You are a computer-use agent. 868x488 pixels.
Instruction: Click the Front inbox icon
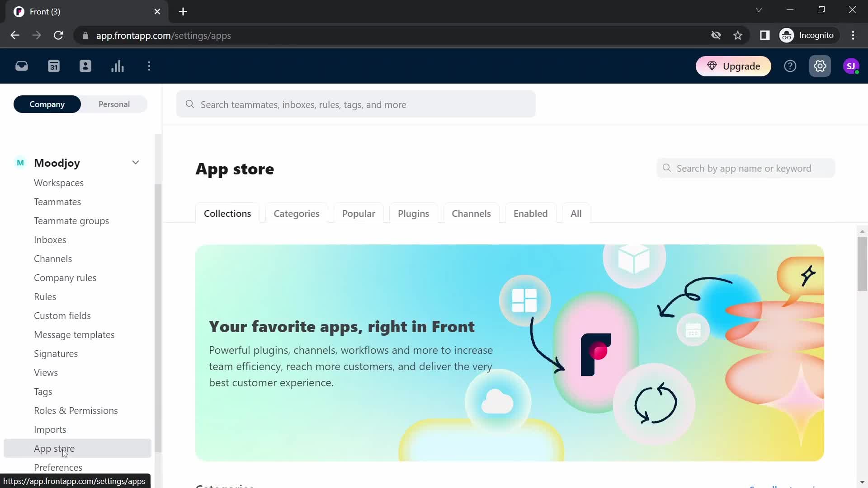[21, 66]
